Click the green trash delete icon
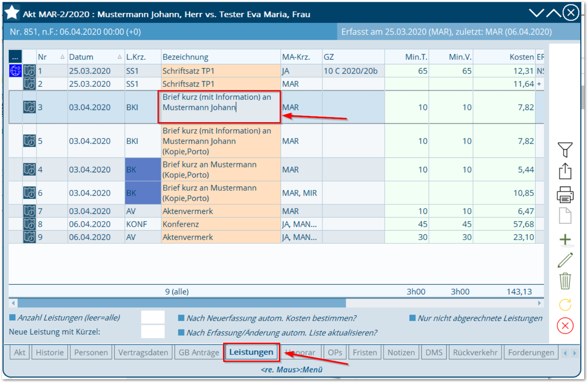 (565, 281)
